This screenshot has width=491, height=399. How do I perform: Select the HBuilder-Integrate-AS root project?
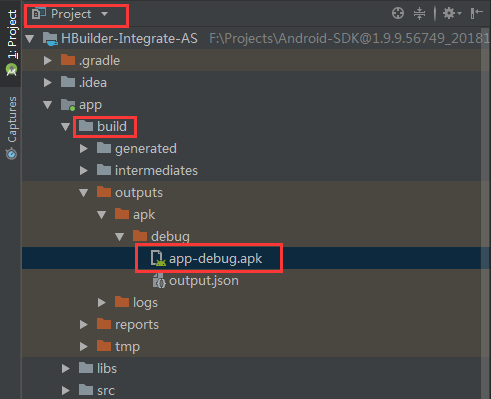coord(129,38)
